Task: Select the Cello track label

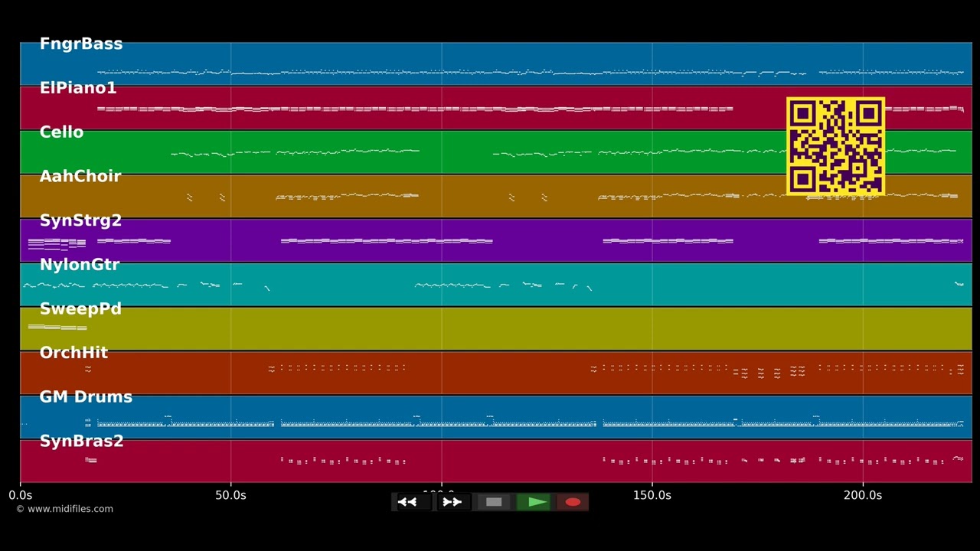Action: coord(61,132)
